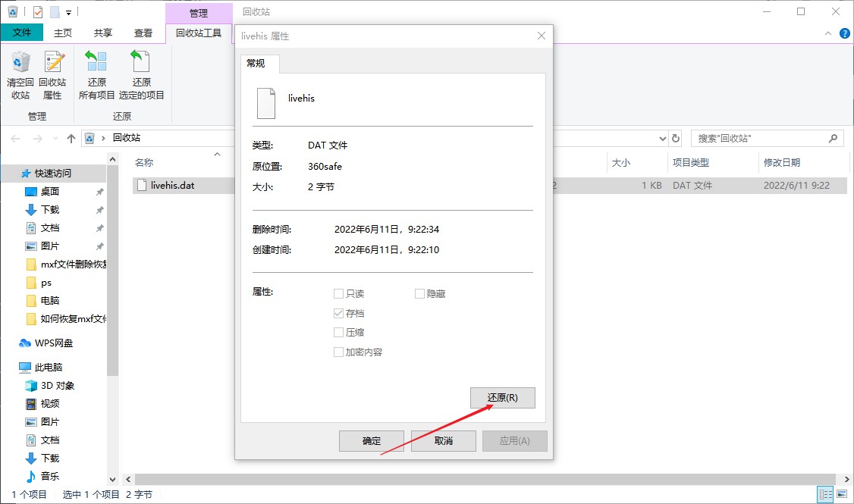Uncheck the 存档 archive checkbox

[x=338, y=313]
